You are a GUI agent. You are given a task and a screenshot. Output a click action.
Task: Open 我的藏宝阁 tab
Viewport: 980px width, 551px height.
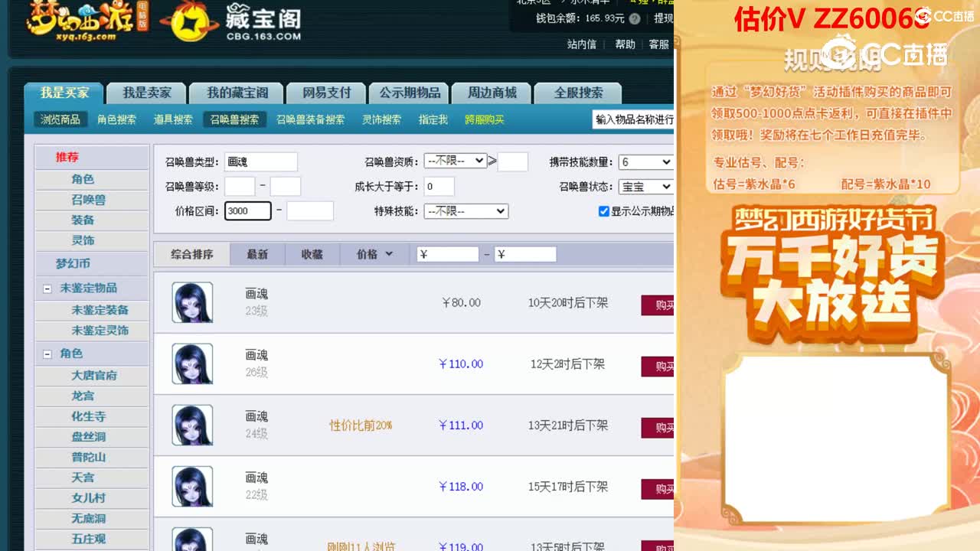pos(237,93)
